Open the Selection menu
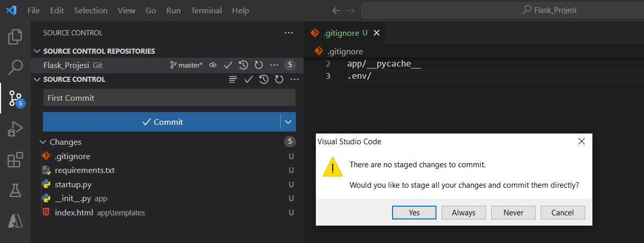The width and height of the screenshot is (644, 243). tap(90, 10)
